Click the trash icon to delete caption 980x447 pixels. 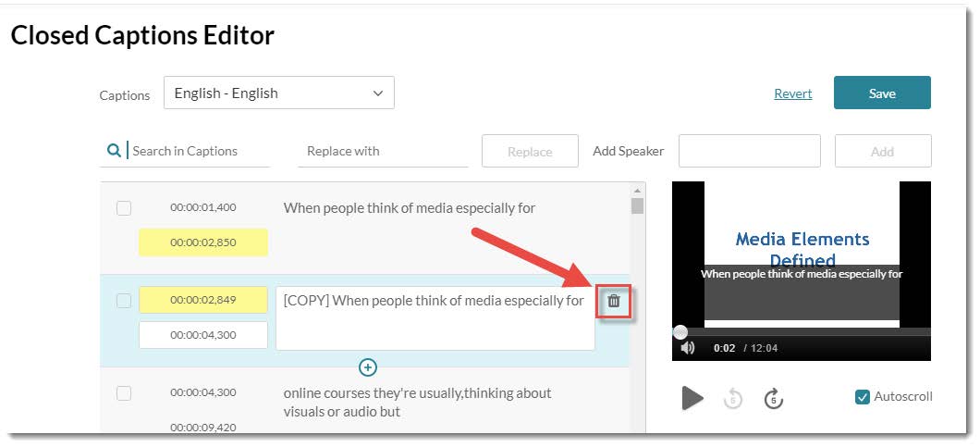tap(614, 301)
